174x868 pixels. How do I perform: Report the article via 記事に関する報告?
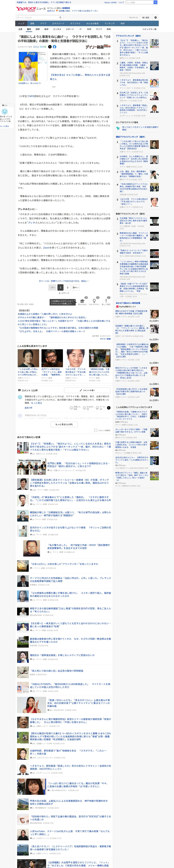(26, 304)
